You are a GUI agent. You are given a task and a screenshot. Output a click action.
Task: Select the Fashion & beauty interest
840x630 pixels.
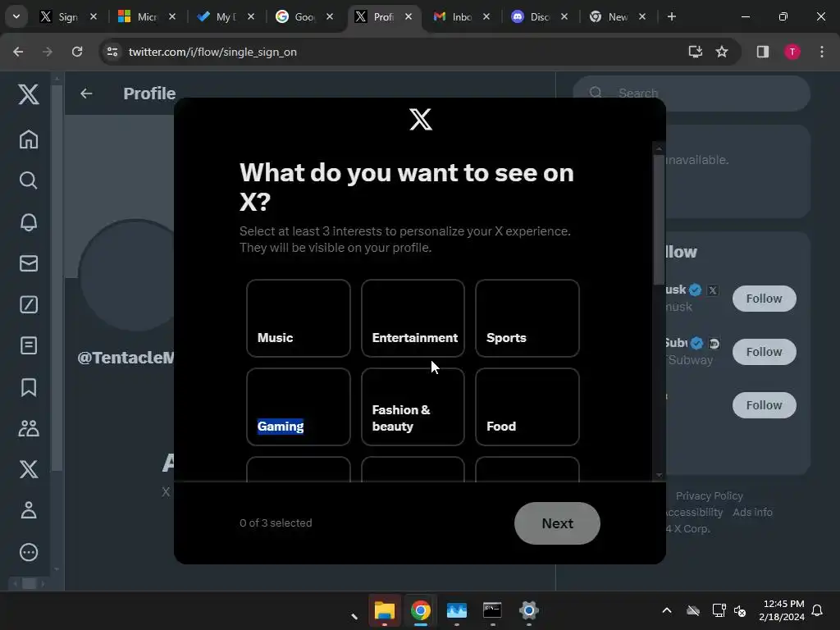(413, 407)
